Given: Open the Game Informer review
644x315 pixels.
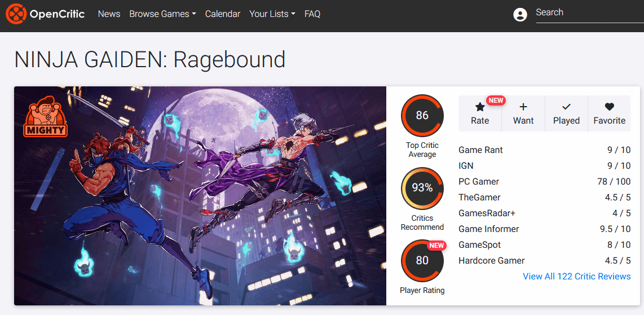Looking at the screenshot, I should coord(488,229).
